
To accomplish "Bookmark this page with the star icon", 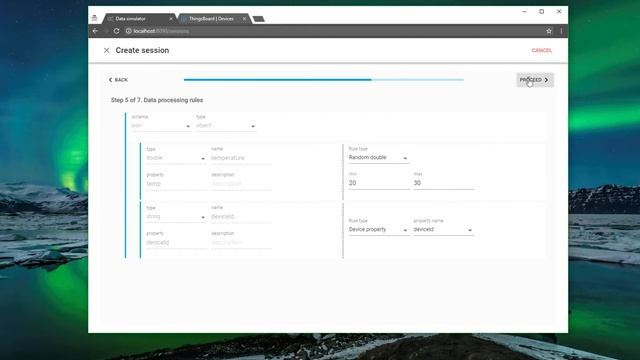I will [x=549, y=31].
